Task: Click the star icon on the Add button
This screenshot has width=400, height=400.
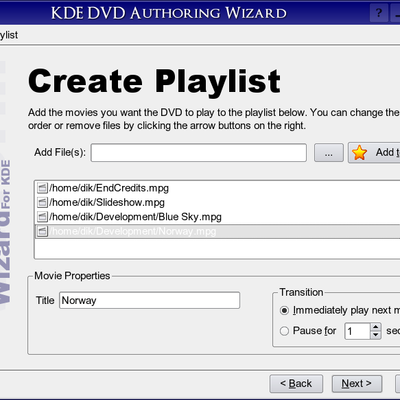Action: pos(359,153)
